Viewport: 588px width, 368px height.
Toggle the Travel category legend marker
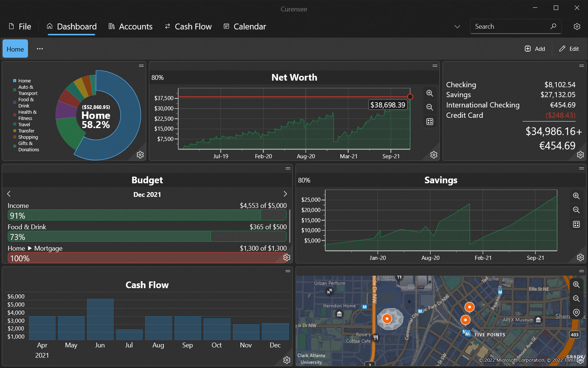[x=15, y=124]
